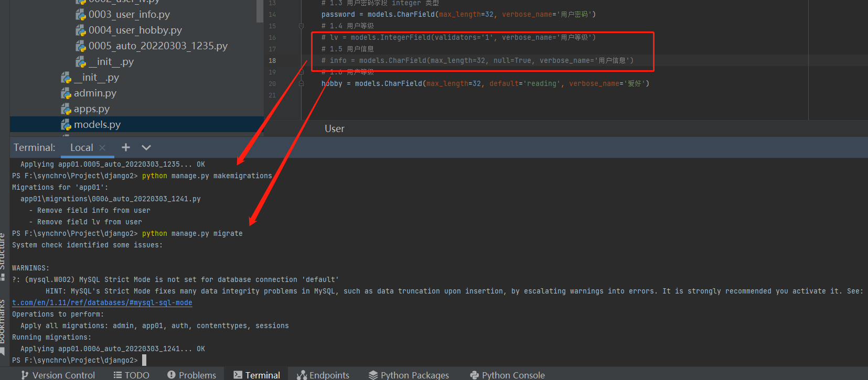Viewport: 868px width, 380px height.
Task: Place cursor in password CharField line
Action: (x=458, y=15)
